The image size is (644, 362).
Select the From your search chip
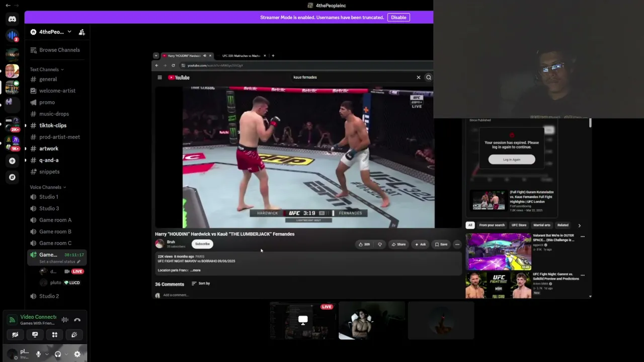point(492,225)
